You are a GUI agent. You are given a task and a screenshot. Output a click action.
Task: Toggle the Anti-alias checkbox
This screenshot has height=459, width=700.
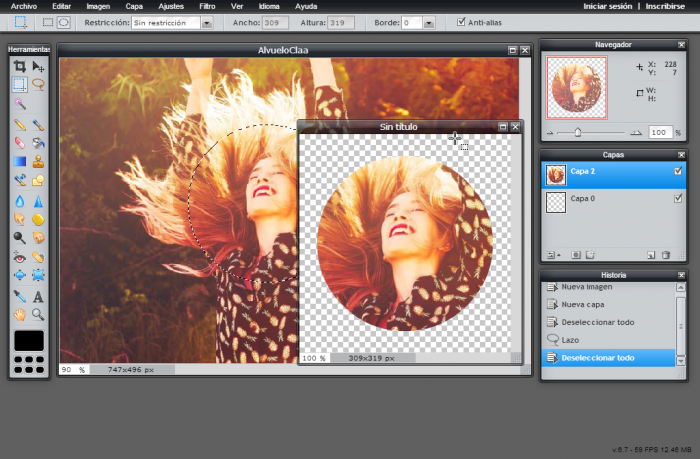tap(460, 22)
